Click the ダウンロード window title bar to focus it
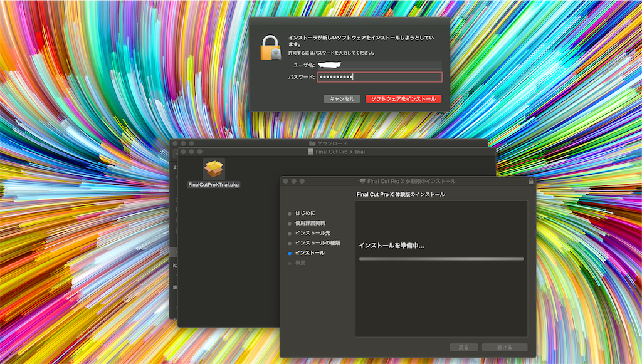 coord(389,143)
